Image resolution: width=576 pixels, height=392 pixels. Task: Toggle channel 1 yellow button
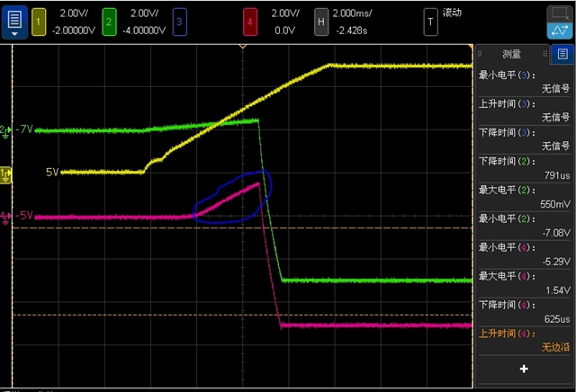coord(39,22)
